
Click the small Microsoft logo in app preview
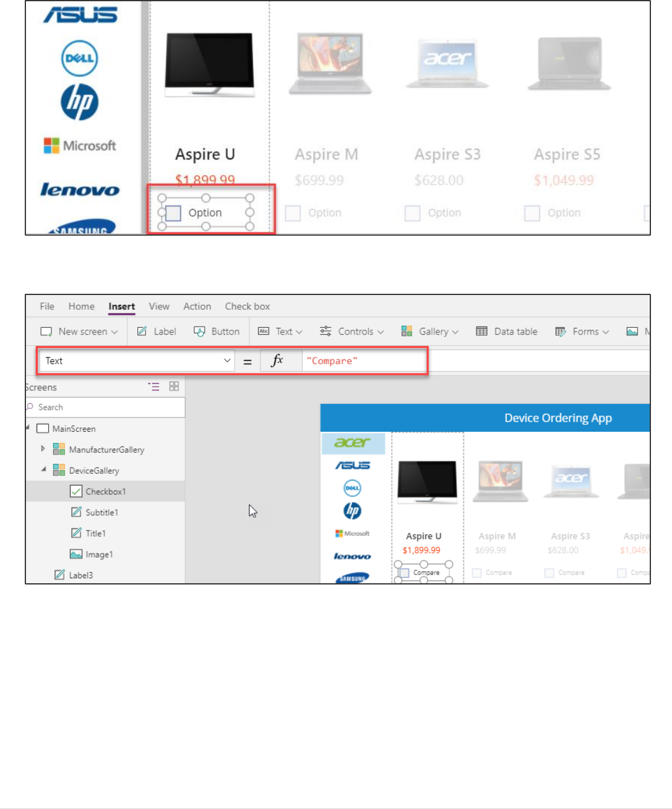click(352, 533)
